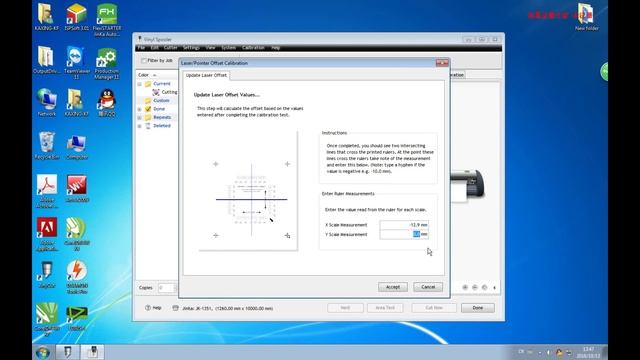Click the Help icon in Vinyl Spooler
640x360 pixels.
[x=153, y=308]
